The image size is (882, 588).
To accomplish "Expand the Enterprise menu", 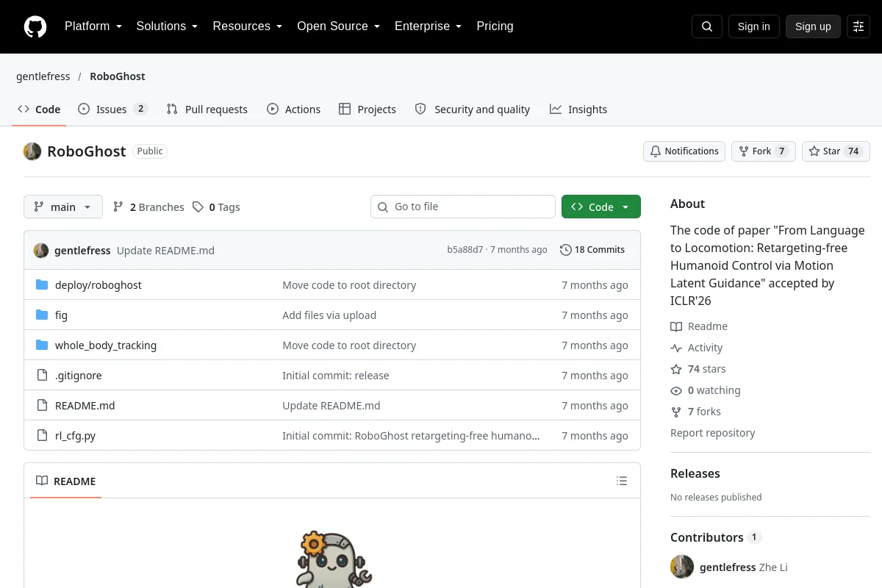I will coord(429,26).
